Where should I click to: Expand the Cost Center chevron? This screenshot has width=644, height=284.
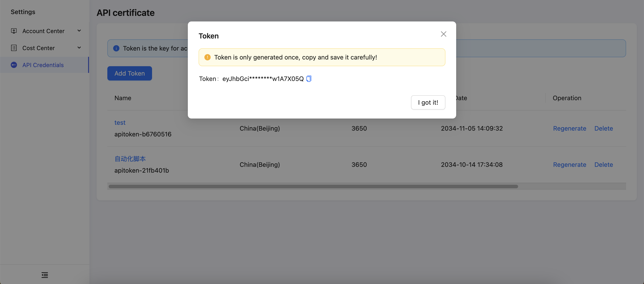(79, 48)
